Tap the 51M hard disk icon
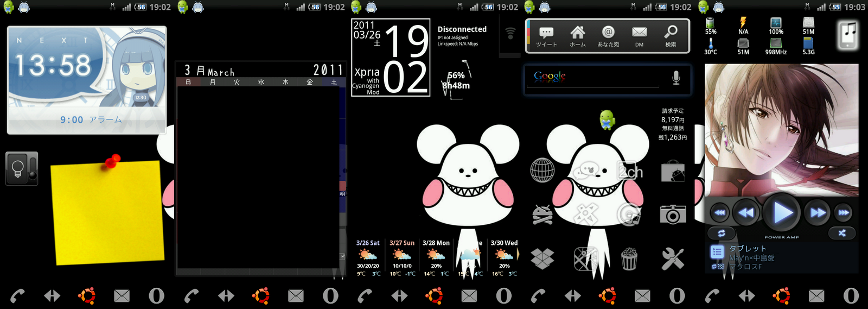 (808, 26)
